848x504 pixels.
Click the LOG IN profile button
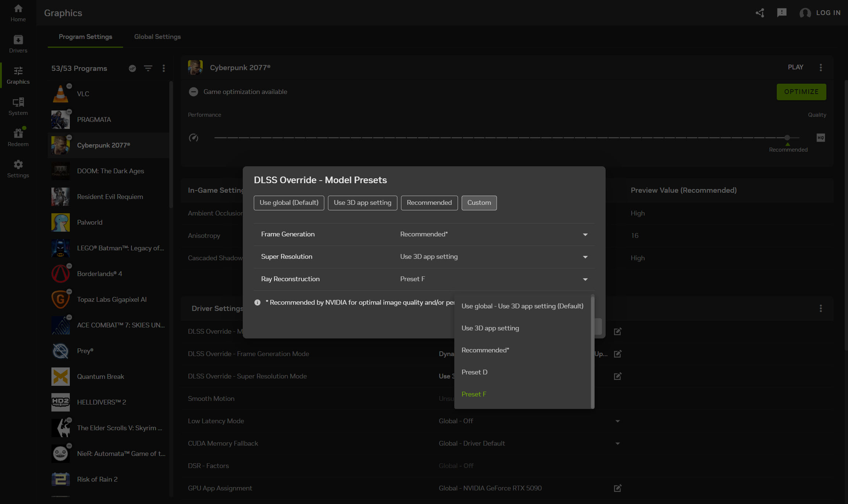(820, 13)
